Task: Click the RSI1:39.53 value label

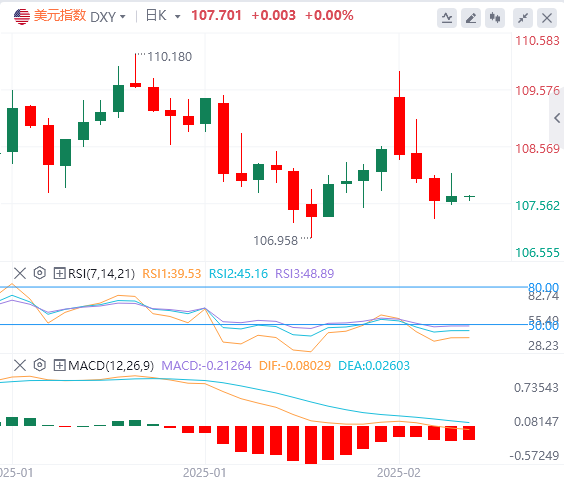Action: point(172,274)
